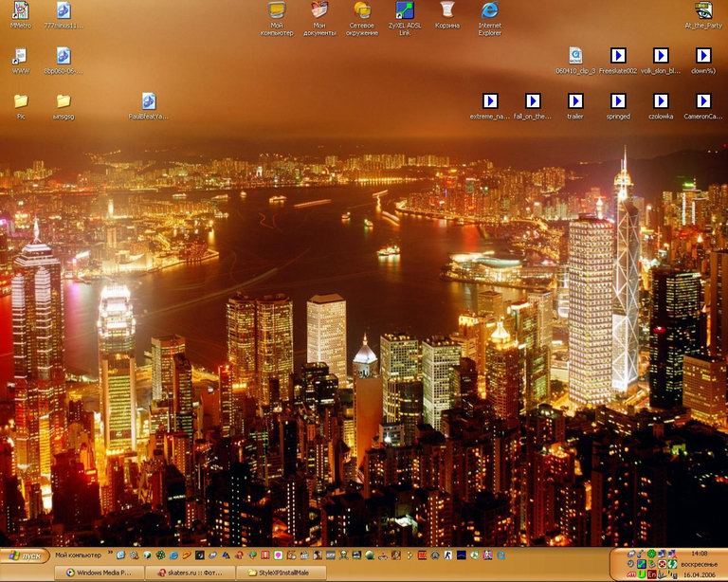This screenshot has height=582, width=728.
Task: Select the CameronCa video file icon
Action: (x=703, y=101)
